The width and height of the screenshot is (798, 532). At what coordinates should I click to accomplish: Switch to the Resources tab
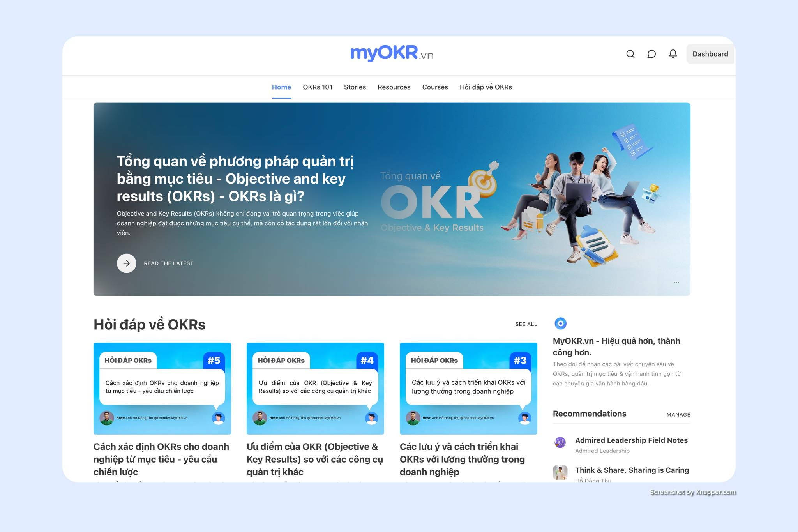(x=394, y=87)
